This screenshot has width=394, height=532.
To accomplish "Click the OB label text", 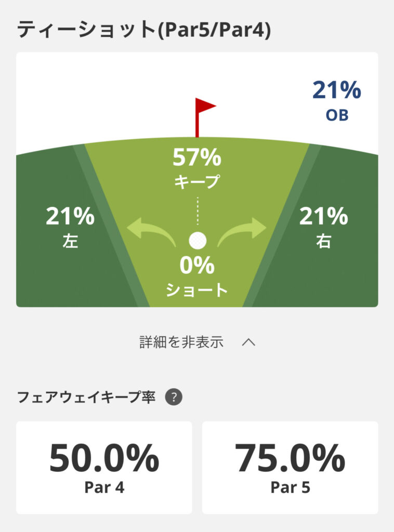I will 337,115.
